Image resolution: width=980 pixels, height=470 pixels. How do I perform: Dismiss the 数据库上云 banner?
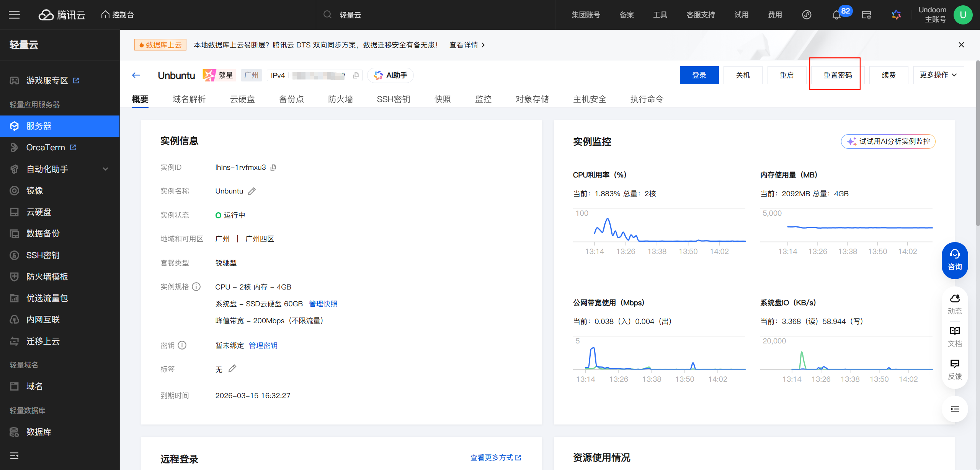[x=961, y=45]
